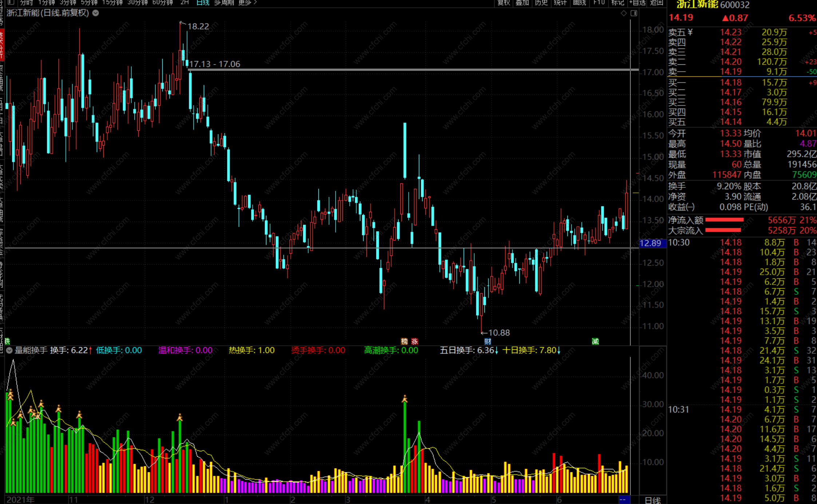Toggle the side panel icon beside the diamond
The height and width of the screenshot is (504, 817).
point(634,13)
